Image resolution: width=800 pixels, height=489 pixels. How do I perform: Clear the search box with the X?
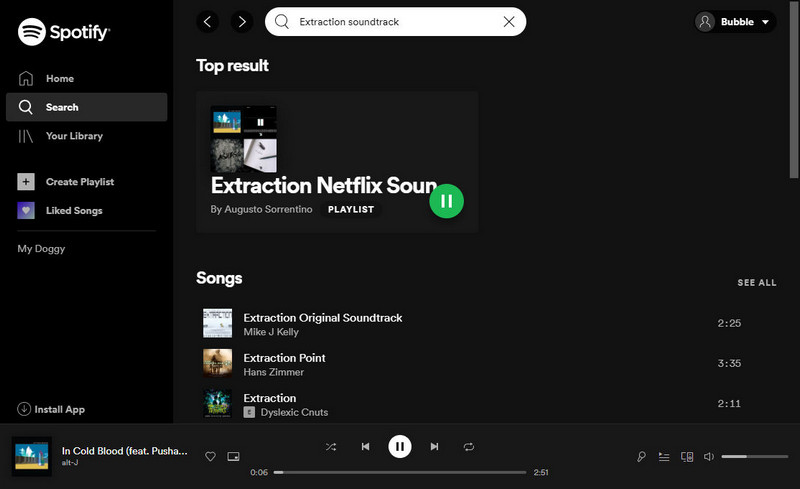pyautogui.click(x=509, y=21)
